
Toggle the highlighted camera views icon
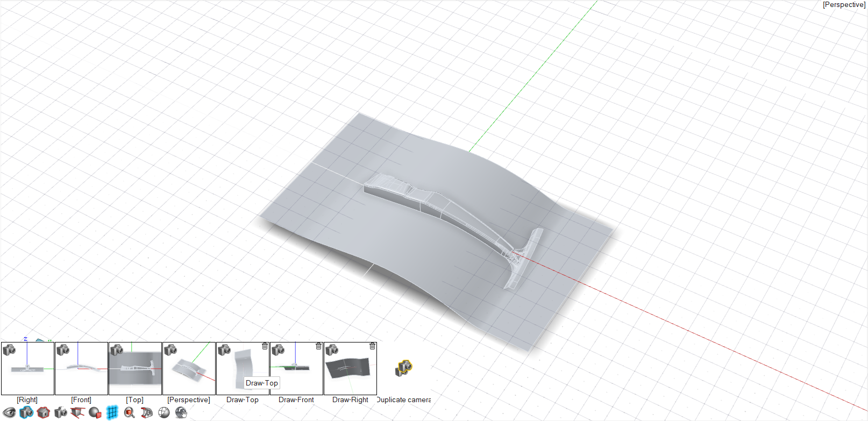point(26,412)
